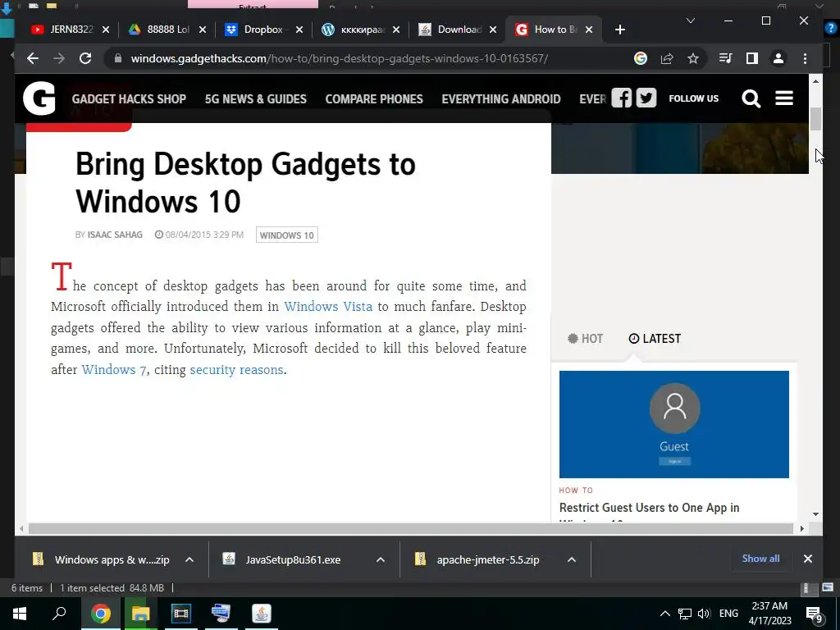Close the Dropbox tab

[x=299, y=30]
